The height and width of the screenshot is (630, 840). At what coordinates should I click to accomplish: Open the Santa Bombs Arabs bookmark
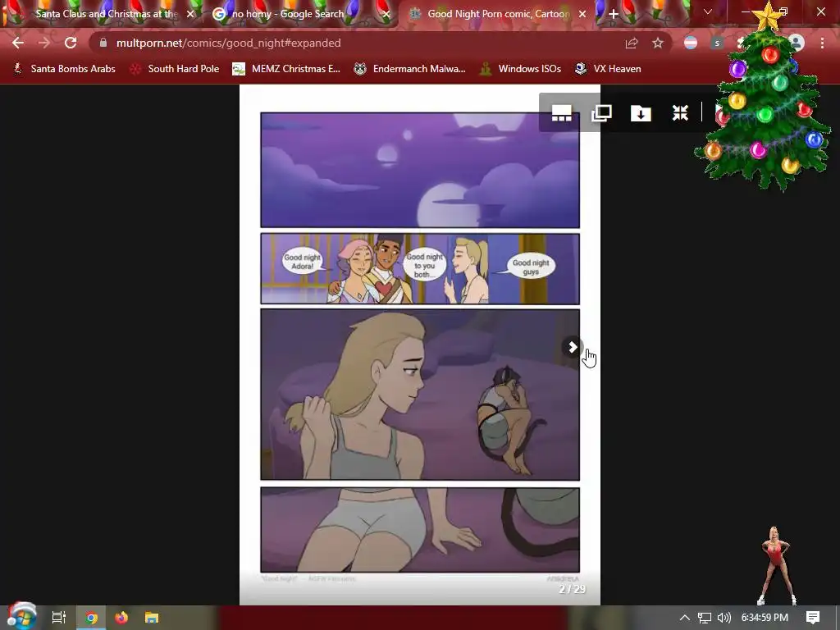pos(64,69)
